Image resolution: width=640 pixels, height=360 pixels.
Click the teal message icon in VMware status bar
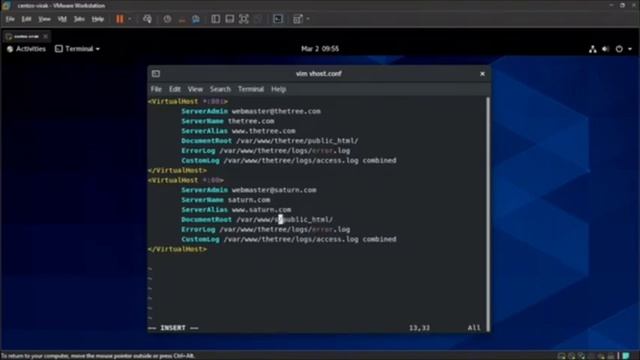pyautogui.click(x=626, y=356)
